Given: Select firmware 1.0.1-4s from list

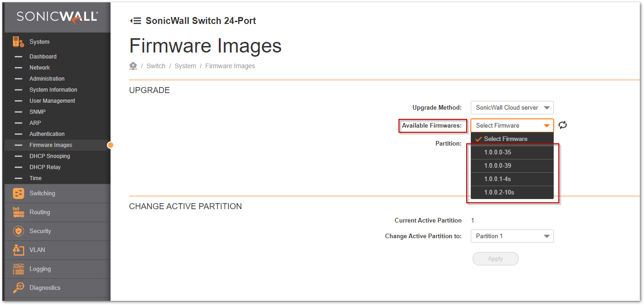Looking at the screenshot, I should coord(497,179).
